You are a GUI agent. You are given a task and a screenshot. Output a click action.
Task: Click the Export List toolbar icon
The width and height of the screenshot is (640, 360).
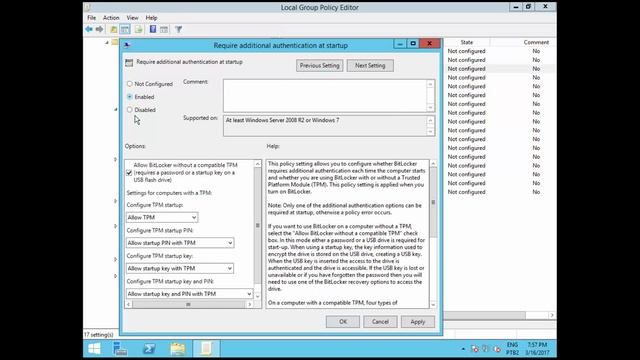point(139,29)
